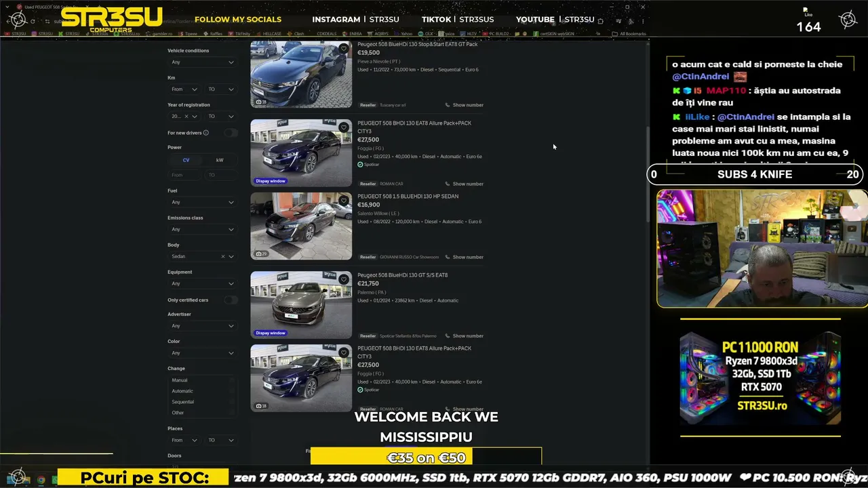Open Emissions class dropdown
The width and height of the screenshot is (868, 488).
pos(202,229)
